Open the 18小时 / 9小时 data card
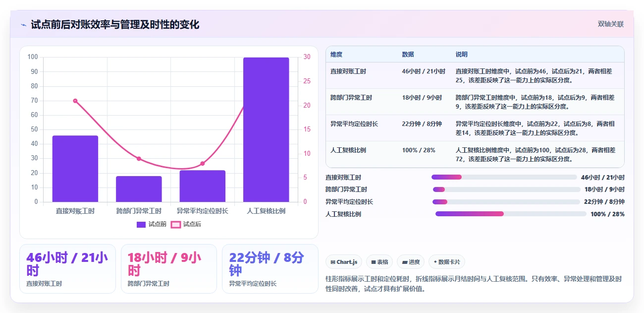Screen dimensions: 644x313 [x=169, y=269]
